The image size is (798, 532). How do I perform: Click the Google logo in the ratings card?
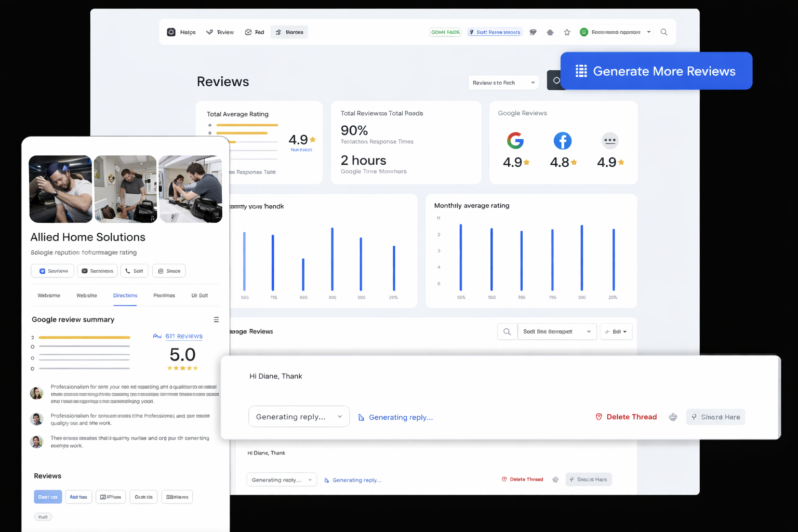tap(515, 140)
